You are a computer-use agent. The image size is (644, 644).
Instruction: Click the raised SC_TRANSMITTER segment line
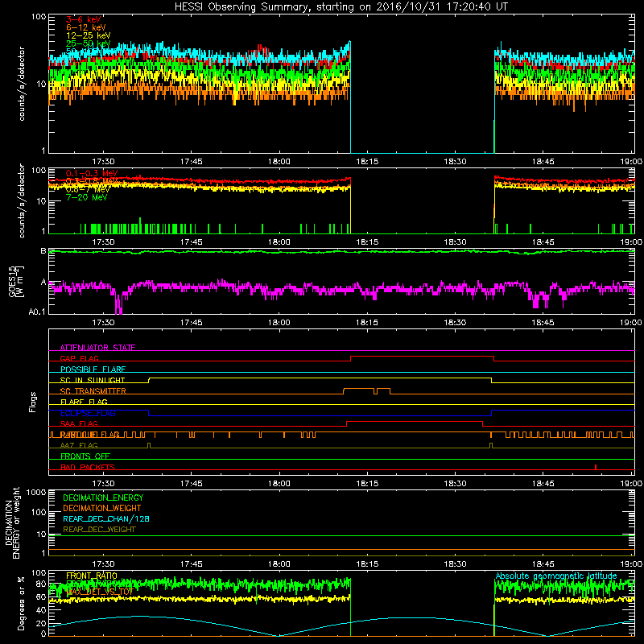click(358, 389)
